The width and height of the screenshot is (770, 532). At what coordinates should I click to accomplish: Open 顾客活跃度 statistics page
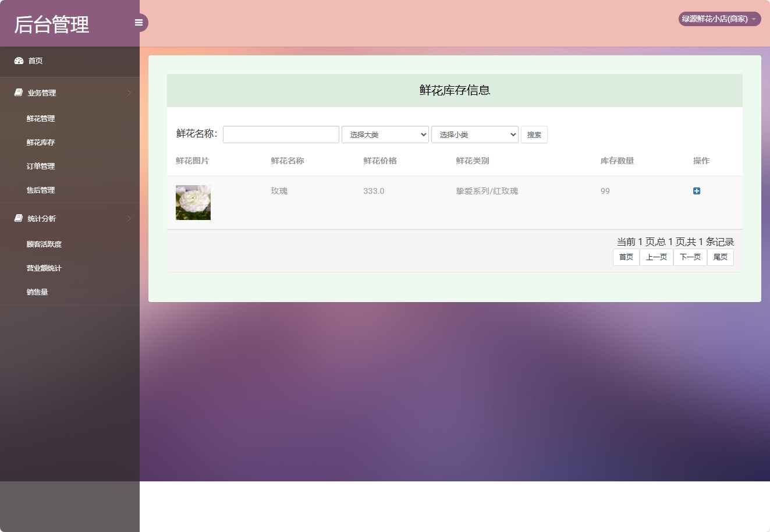coord(44,244)
